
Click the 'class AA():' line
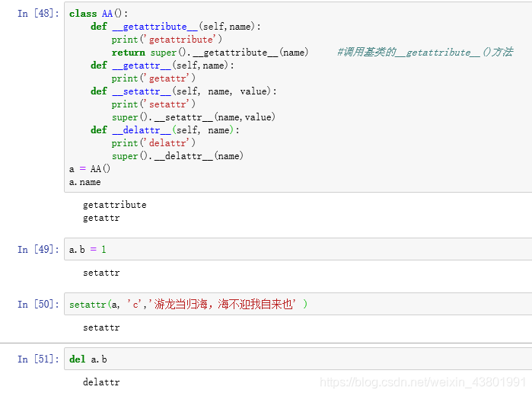pyautogui.click(x=98, y=14)
